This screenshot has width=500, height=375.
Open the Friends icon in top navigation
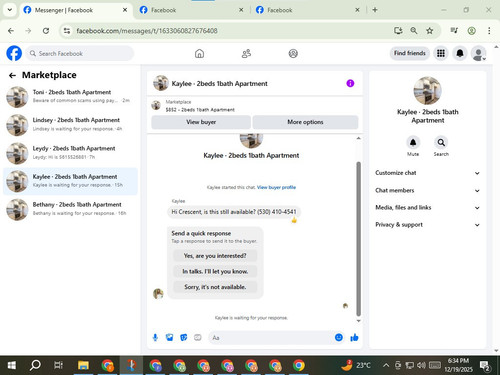246,53
